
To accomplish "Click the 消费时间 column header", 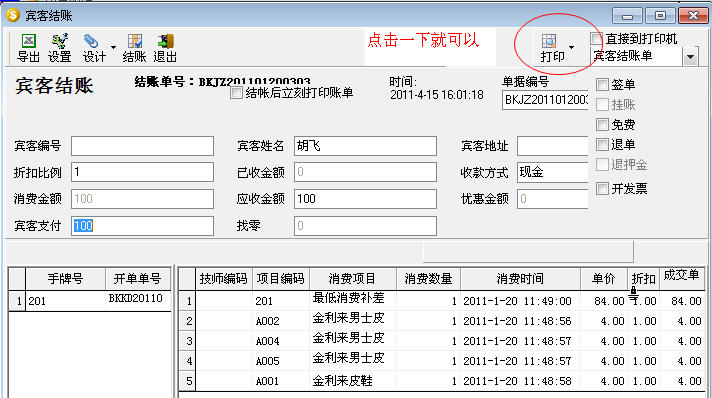I will coord(520,279).
